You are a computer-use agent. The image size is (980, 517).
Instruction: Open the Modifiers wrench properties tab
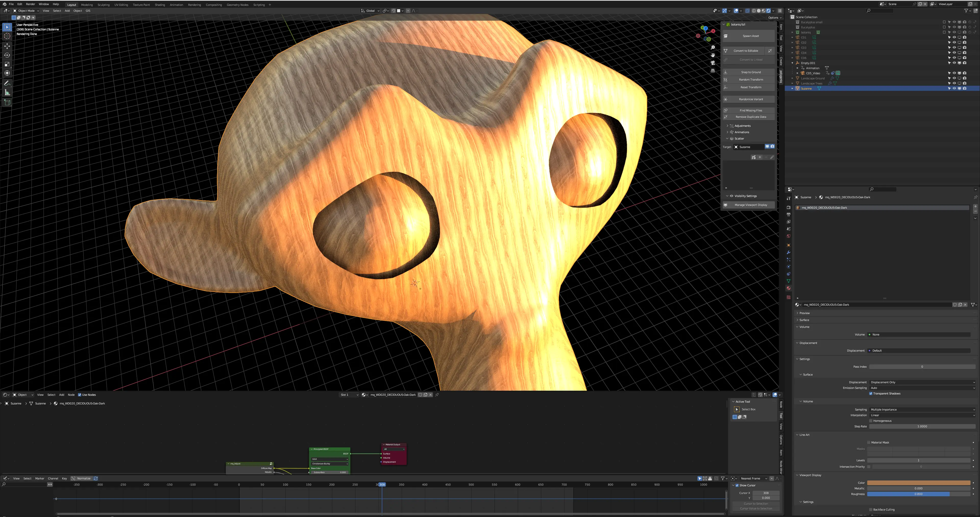pos(788,253)
